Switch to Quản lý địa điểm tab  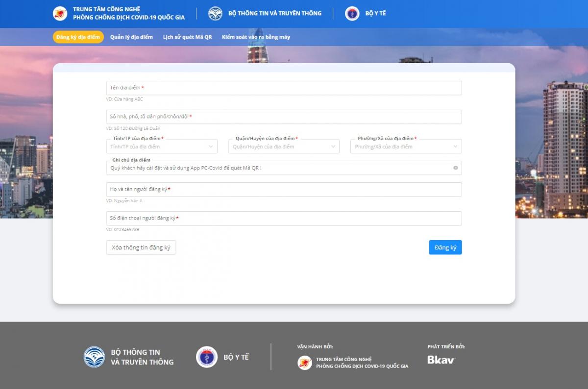pyautogui.click(x=131, y=37)
